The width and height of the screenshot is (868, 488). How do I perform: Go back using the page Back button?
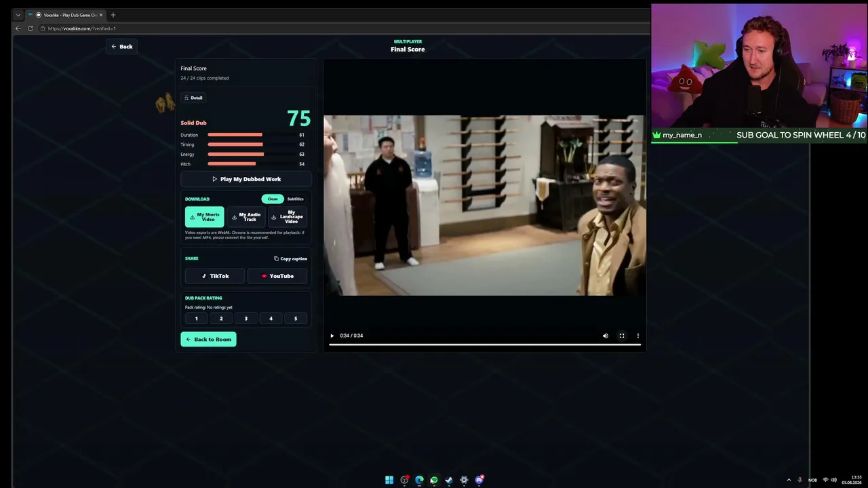(122, 47)
